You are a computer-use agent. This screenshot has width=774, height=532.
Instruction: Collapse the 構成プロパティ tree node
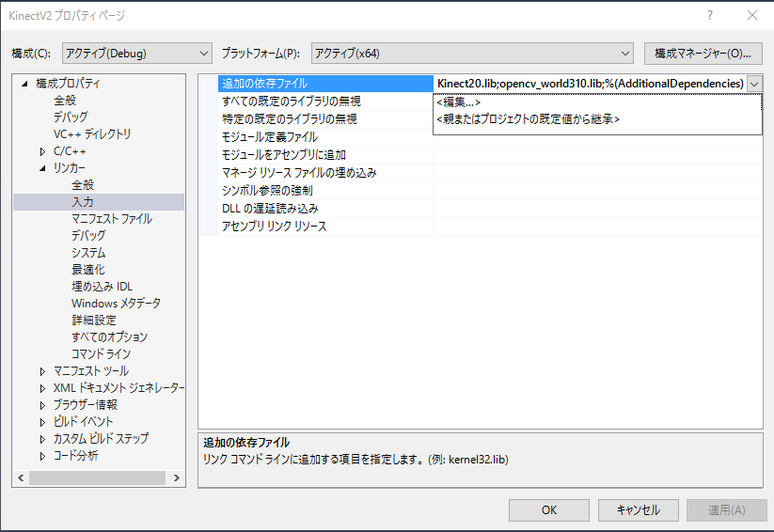(25, 84)
